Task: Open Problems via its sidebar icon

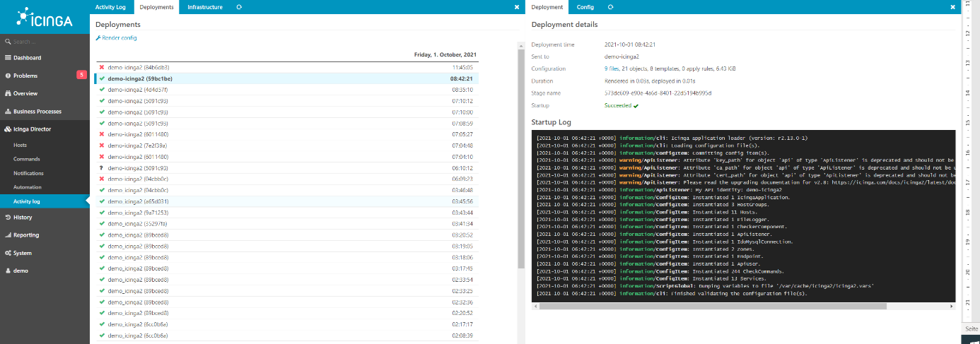Action: pos(8,76)
